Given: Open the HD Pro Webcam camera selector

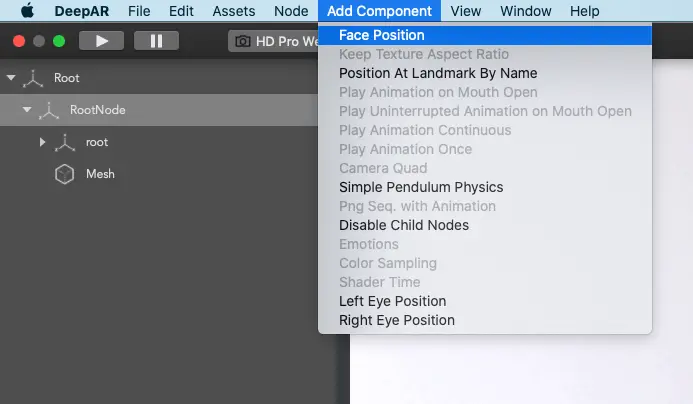Looking at the screenshot, I should [273, 41].
